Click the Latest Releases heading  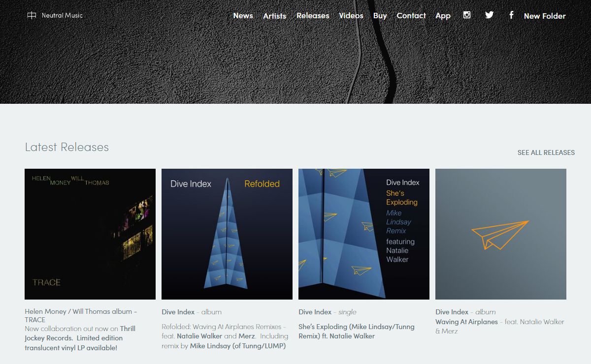[x=67, y=147]
